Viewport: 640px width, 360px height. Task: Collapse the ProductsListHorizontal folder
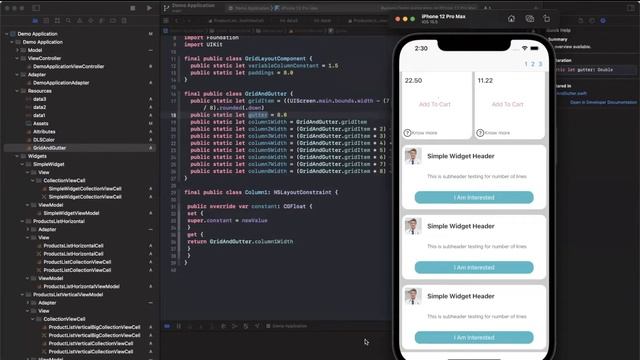(x=23, y=221)
